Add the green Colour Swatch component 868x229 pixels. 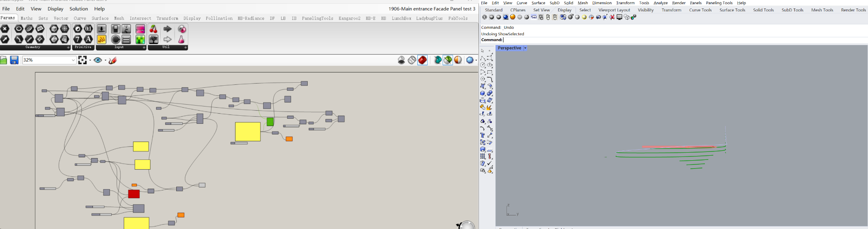[140, 39]
